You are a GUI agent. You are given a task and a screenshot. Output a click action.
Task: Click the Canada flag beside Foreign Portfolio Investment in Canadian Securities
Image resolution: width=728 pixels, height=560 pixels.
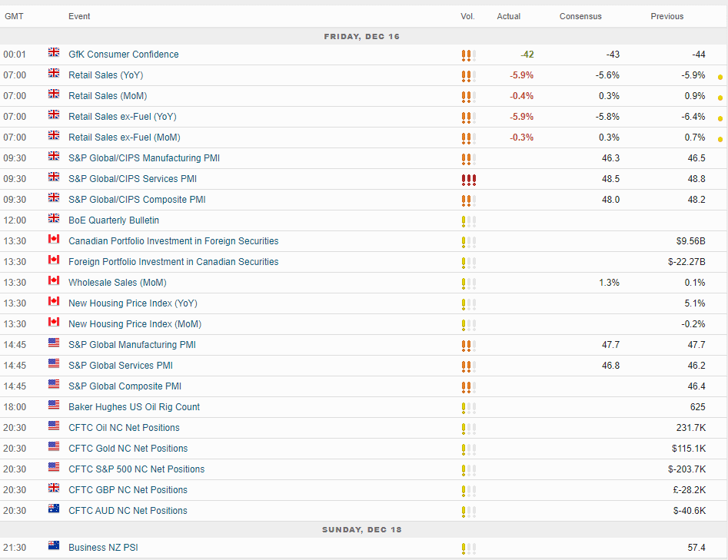tap(53, 260)
